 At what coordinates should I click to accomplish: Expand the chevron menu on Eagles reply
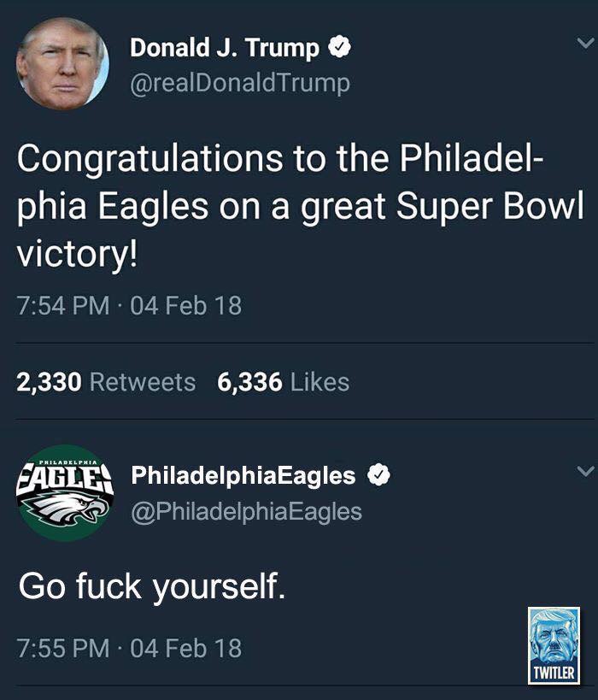point(583,471)
